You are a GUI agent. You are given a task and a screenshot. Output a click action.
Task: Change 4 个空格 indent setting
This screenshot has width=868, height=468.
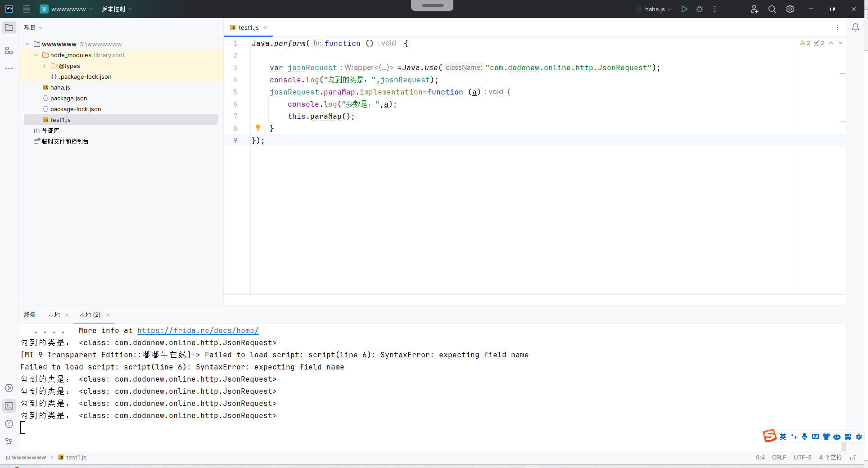pyautogui.click(x=830, y=457)
